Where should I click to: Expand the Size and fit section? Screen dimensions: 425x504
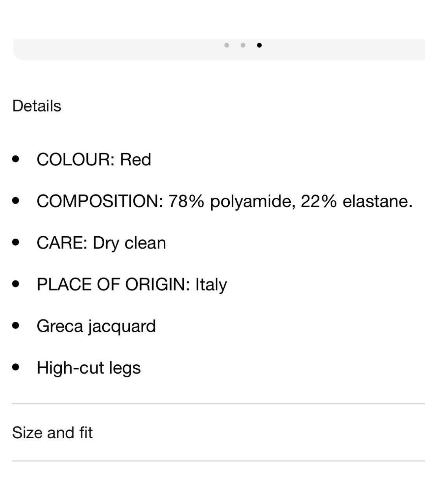pyautogui.click(x=218, y=432)
